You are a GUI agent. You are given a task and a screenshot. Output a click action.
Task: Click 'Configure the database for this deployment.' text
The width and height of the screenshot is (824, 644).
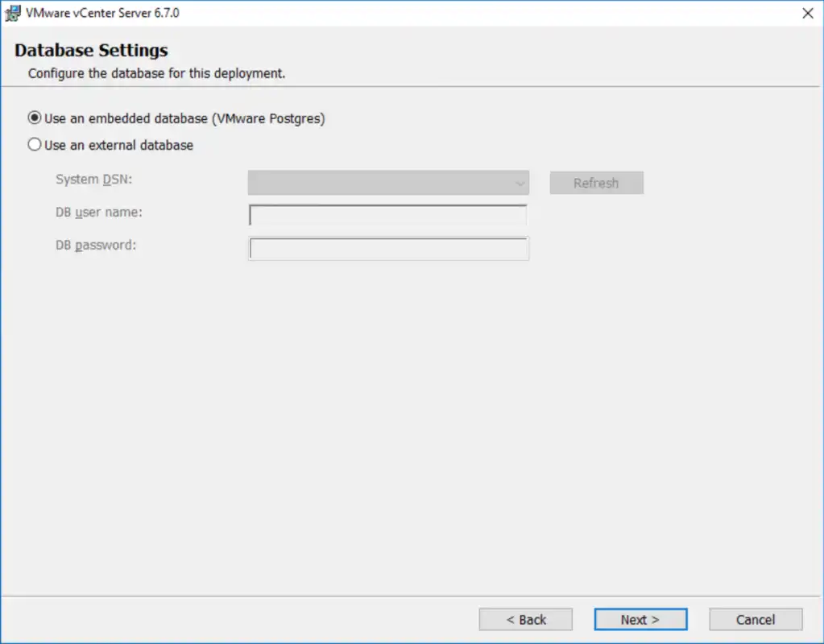[156, 73]
